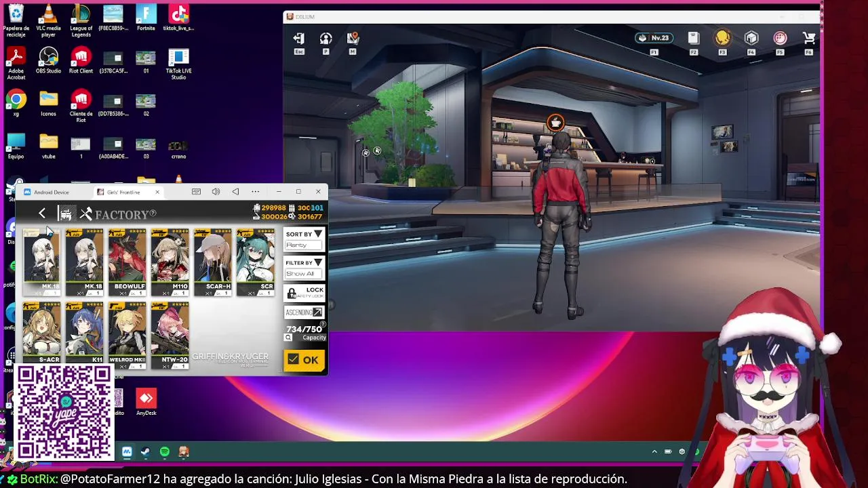
Task: Click the Spotify taskbar icon
Action: [x=165, y=451]
